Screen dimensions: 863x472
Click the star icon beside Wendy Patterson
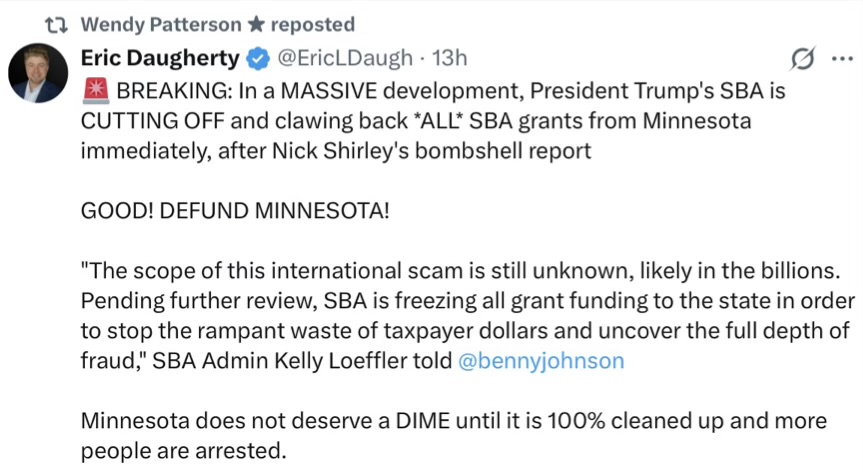coord(256,24)
